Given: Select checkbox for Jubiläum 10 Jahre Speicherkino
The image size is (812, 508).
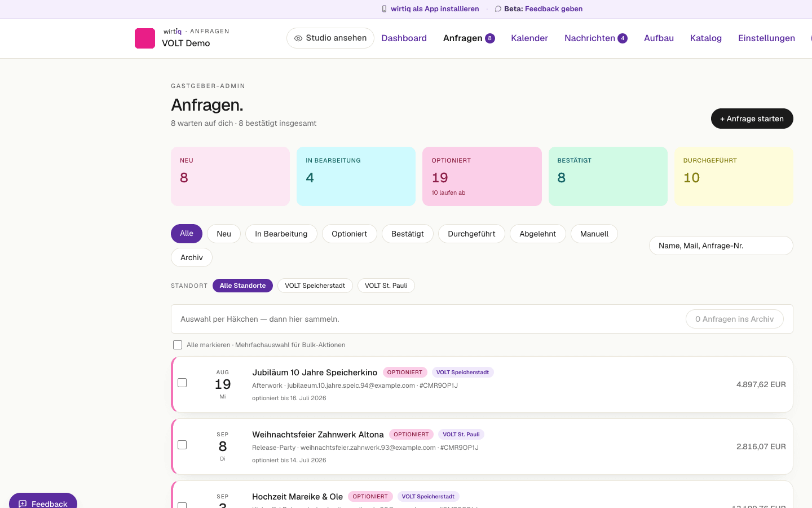Looking at the screenshot, I should [x=182, y=383].
